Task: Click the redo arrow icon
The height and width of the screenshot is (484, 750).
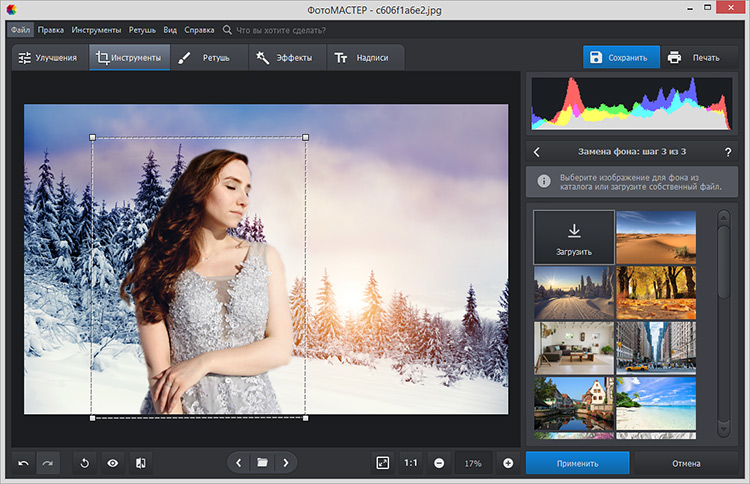Action: point(48,463)
